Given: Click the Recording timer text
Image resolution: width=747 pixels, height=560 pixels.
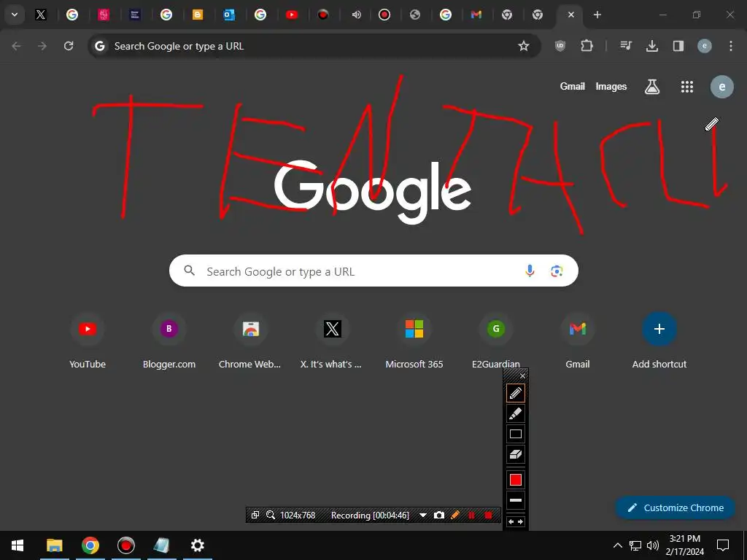Looking at the screenshot, I should pos(370,516).
